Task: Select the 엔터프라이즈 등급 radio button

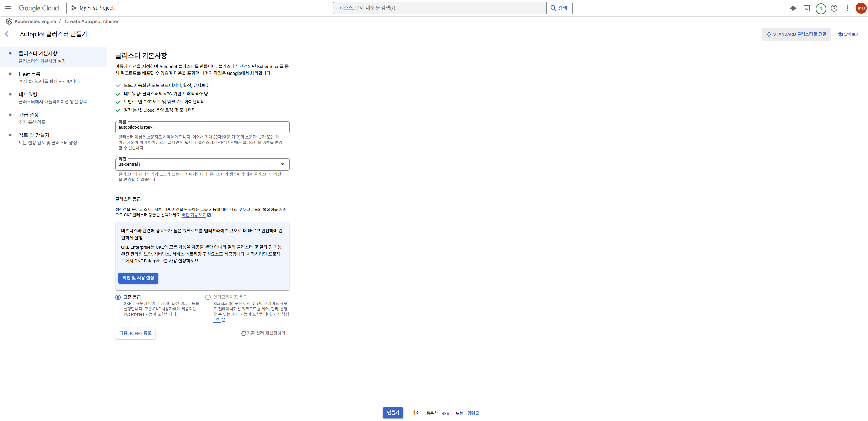Action: [x=208, y=297]
